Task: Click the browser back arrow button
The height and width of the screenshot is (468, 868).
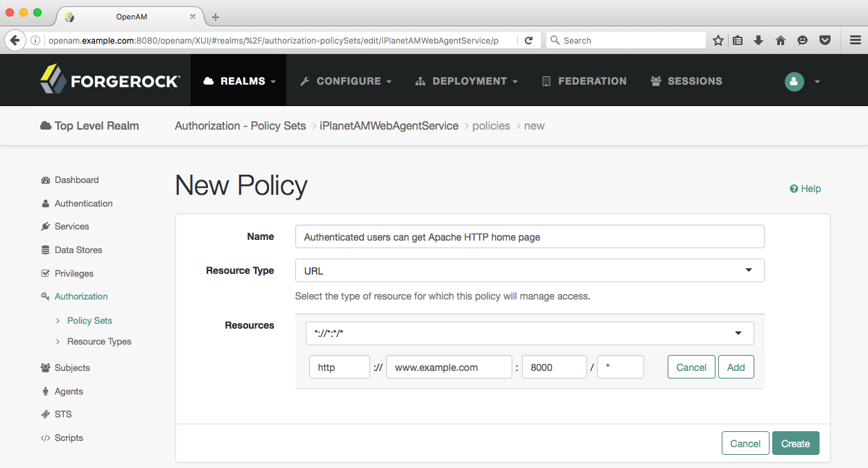Action: (15, 40)
